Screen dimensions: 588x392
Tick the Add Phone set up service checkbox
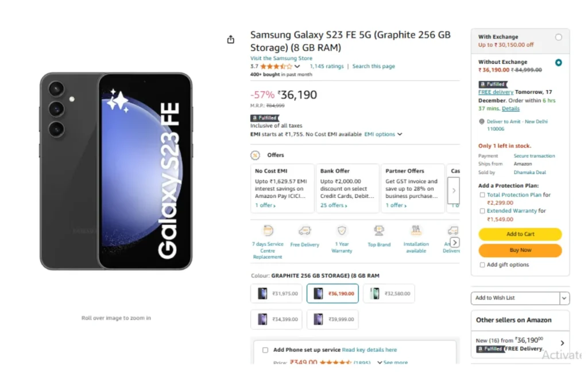[x=265, y=350]
